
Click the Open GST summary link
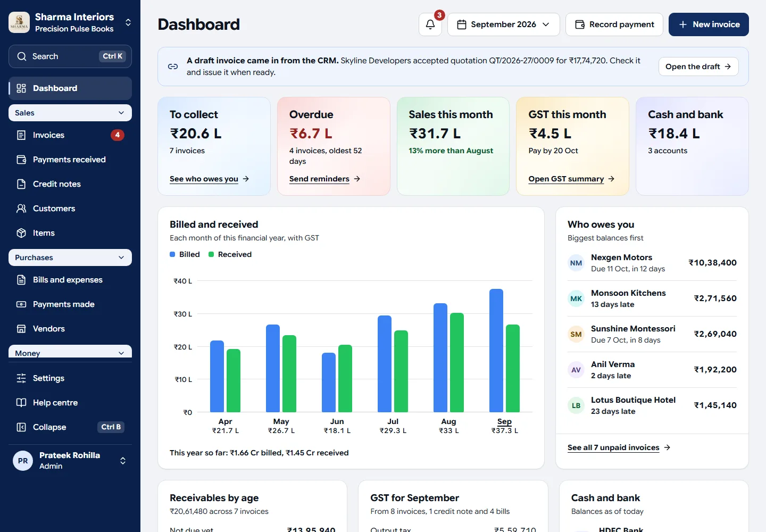coord(572,179)
